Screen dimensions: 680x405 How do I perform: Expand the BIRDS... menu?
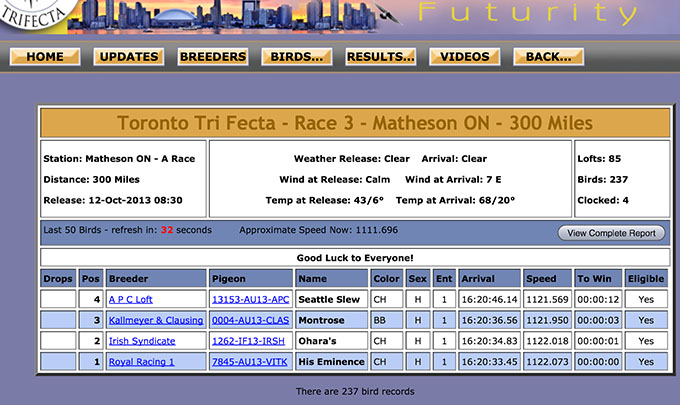[x=297, y=57]
